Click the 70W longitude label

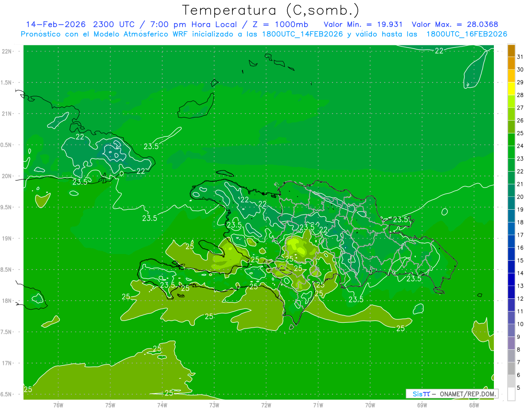(x=370, y=405)
